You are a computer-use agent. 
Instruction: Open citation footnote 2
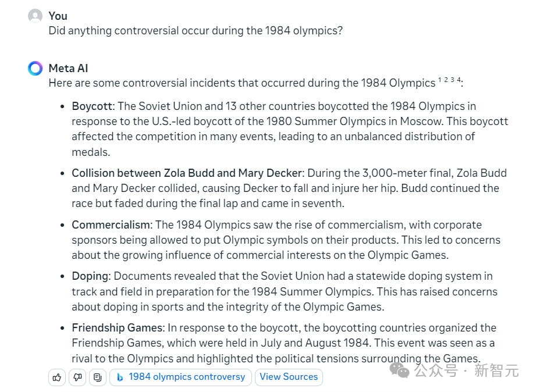(446, 80)
